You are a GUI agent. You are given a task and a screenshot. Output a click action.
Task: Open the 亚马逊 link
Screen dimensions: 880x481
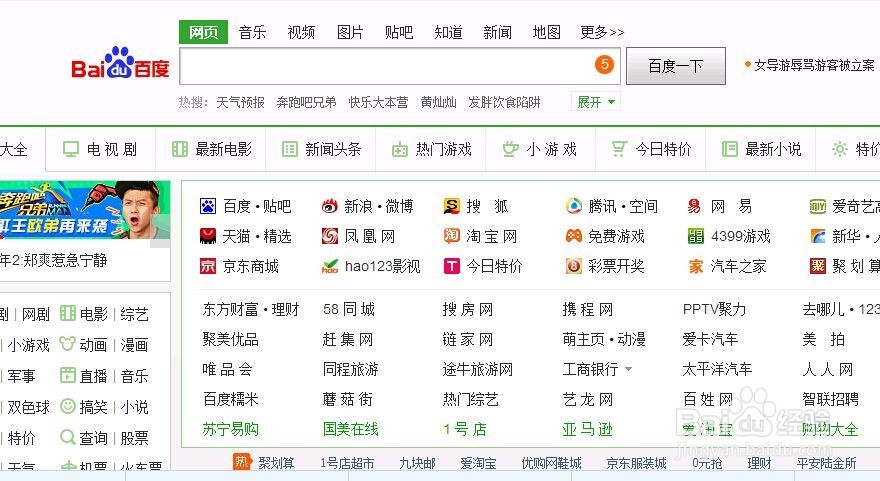click(588, 429)
